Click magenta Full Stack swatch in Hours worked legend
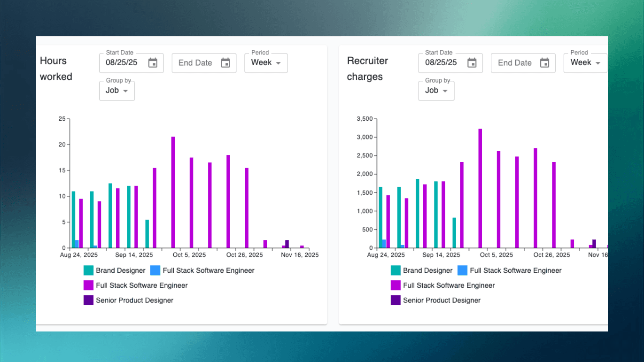 (x=89, y=285)
